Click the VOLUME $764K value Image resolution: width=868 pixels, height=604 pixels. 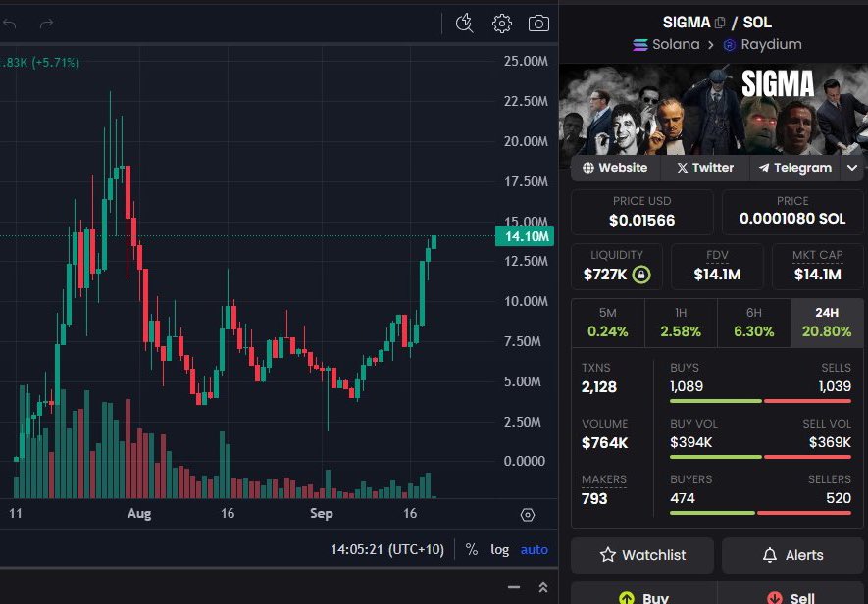tap(605, 443)
